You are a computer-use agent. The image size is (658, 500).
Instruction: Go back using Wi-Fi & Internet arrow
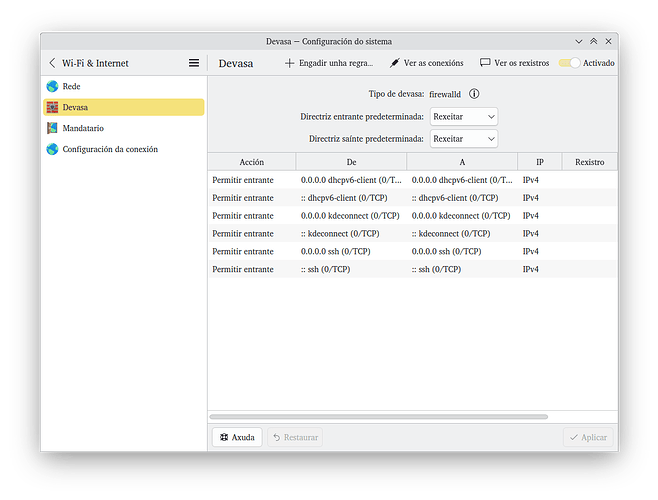tap(52, 63)
